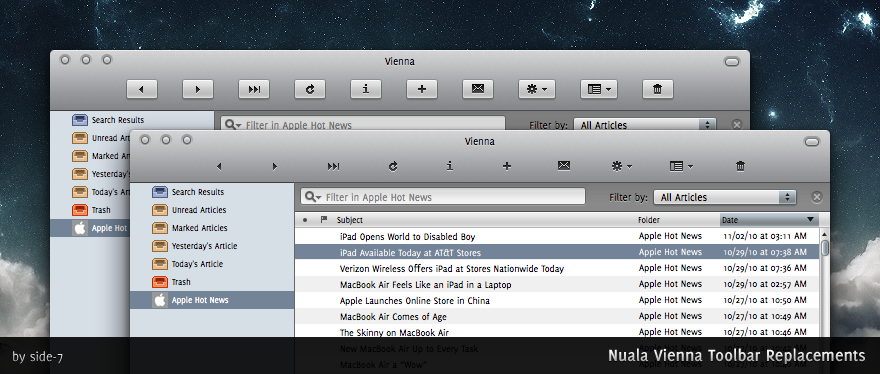Click trash delete icon in front window toolbar
This screenshot has width=880, height=374.
[740, 166]
